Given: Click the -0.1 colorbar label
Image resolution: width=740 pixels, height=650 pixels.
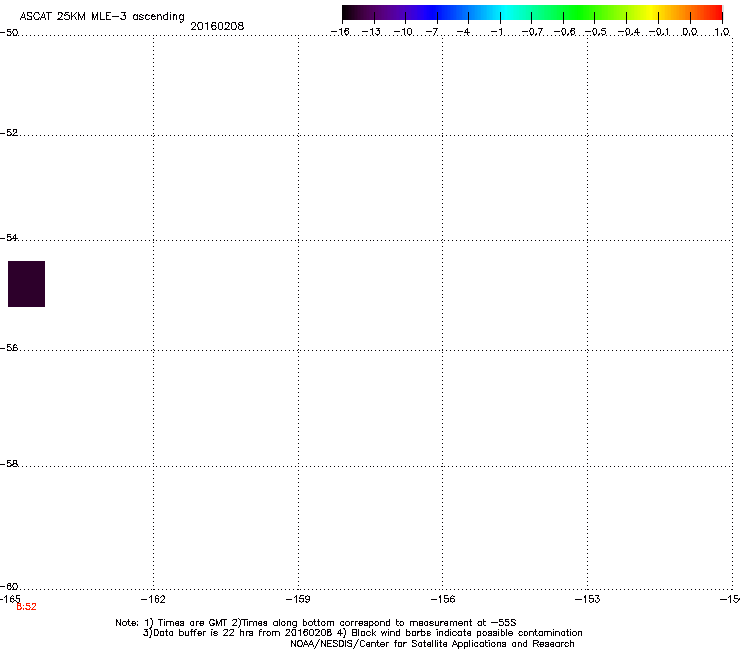Looking at the screenshot, I should (659, 32).
